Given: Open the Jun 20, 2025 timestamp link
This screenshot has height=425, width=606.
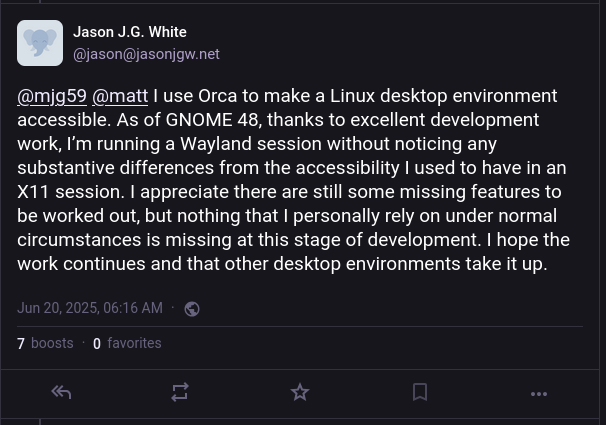Looking at the screenshot, I should tap(90, 308).
